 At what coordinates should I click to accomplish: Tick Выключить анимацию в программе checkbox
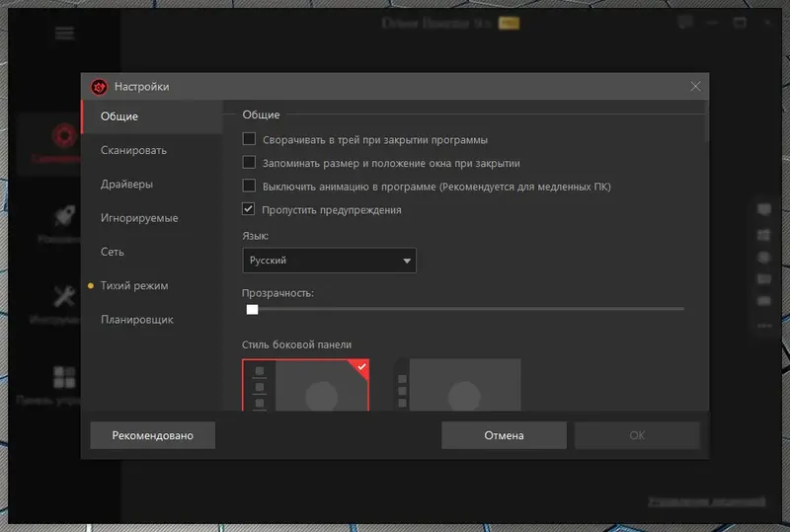coord(249,186)
